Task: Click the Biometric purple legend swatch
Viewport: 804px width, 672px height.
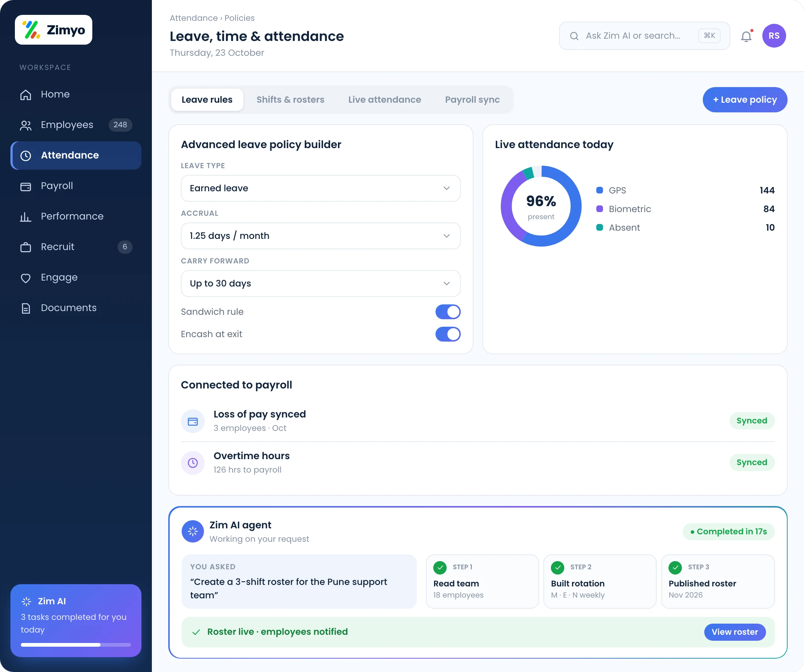Action: 600,209
